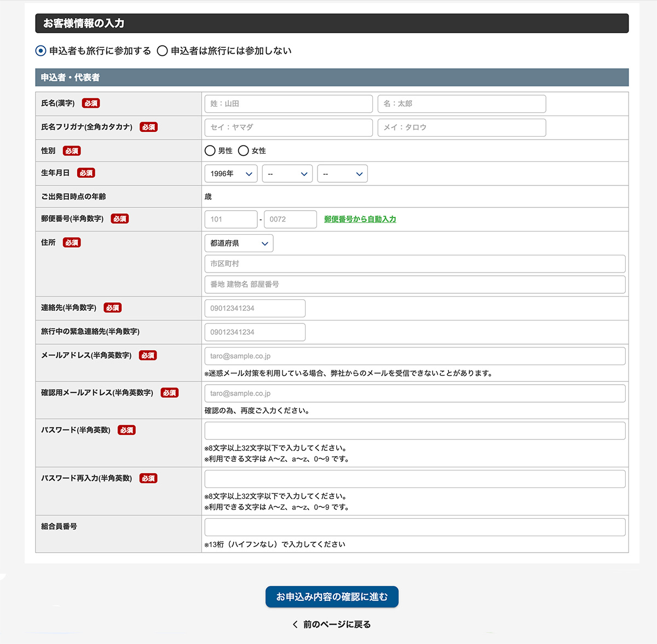The width and height of the screenshot is (657, 644).
Task: Click the メールアドレス email input field
Action: coord(414,356)
